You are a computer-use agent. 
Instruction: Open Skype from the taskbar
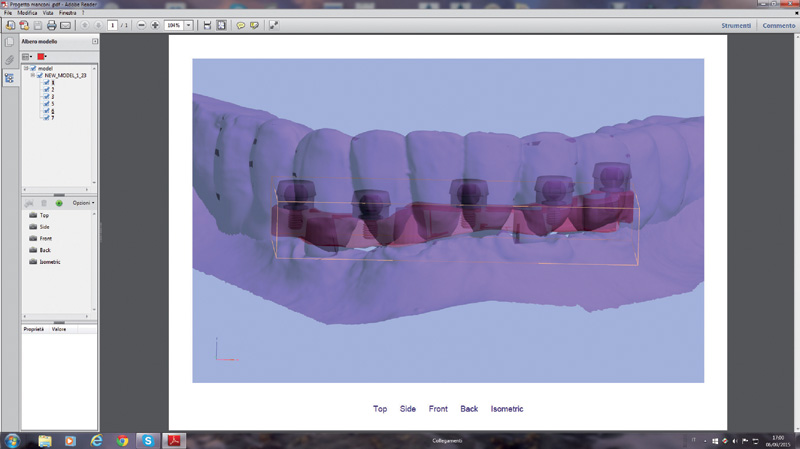(148, 440)
